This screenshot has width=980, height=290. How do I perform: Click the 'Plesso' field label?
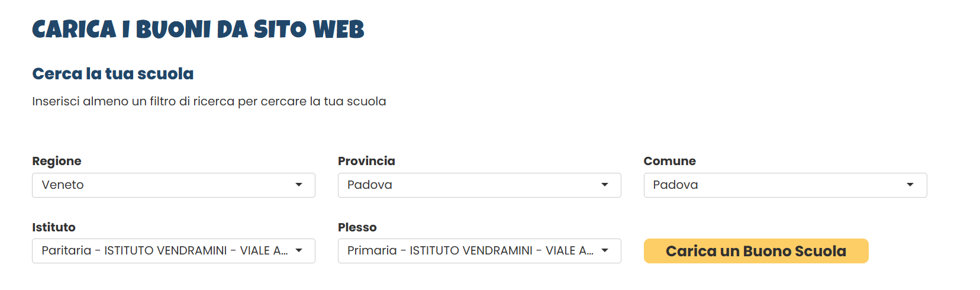pos(357,227)
